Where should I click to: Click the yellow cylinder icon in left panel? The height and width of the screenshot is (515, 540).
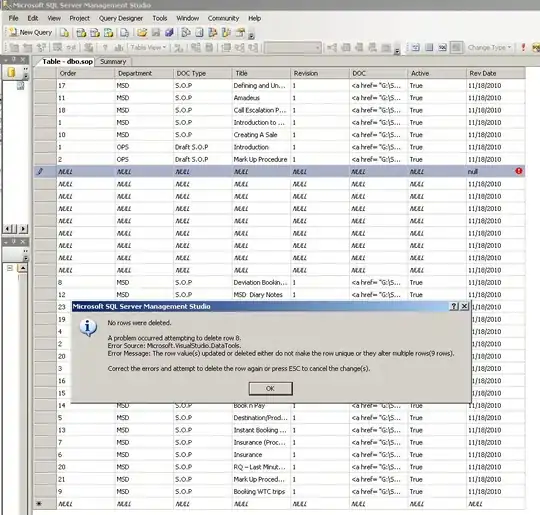pos(11,72)
